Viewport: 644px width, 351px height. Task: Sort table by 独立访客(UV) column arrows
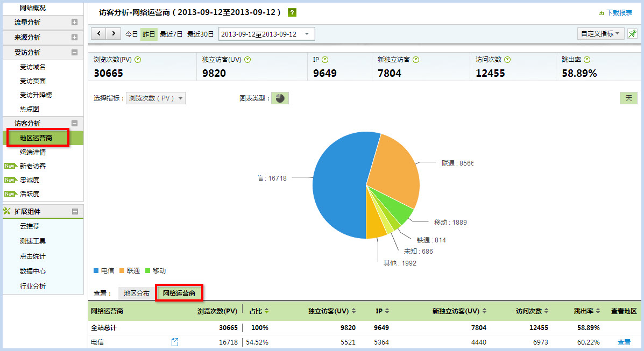(353, 311)
